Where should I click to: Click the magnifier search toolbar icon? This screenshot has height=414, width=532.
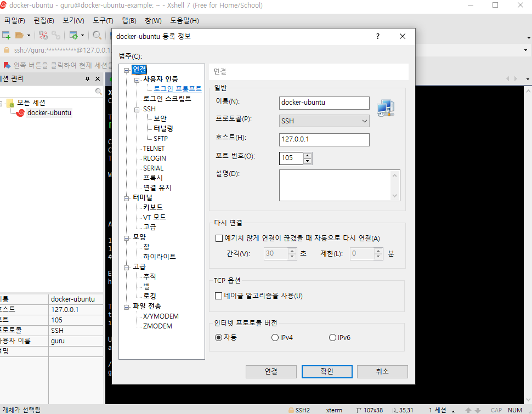97,35
